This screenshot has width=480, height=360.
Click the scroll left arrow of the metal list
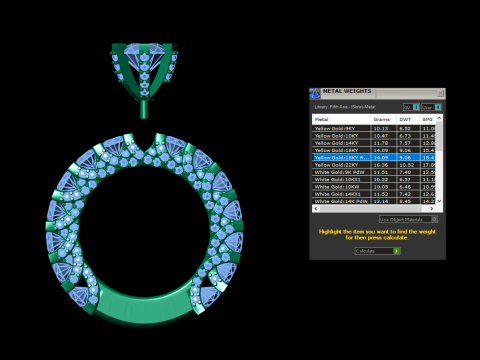316,208
